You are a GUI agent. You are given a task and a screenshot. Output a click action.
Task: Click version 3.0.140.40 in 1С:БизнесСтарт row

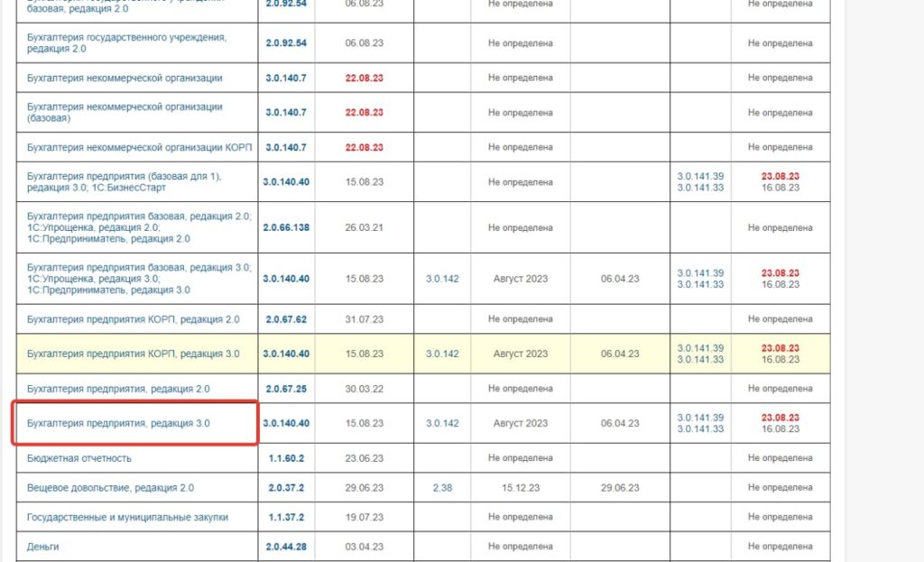(286, 182)
